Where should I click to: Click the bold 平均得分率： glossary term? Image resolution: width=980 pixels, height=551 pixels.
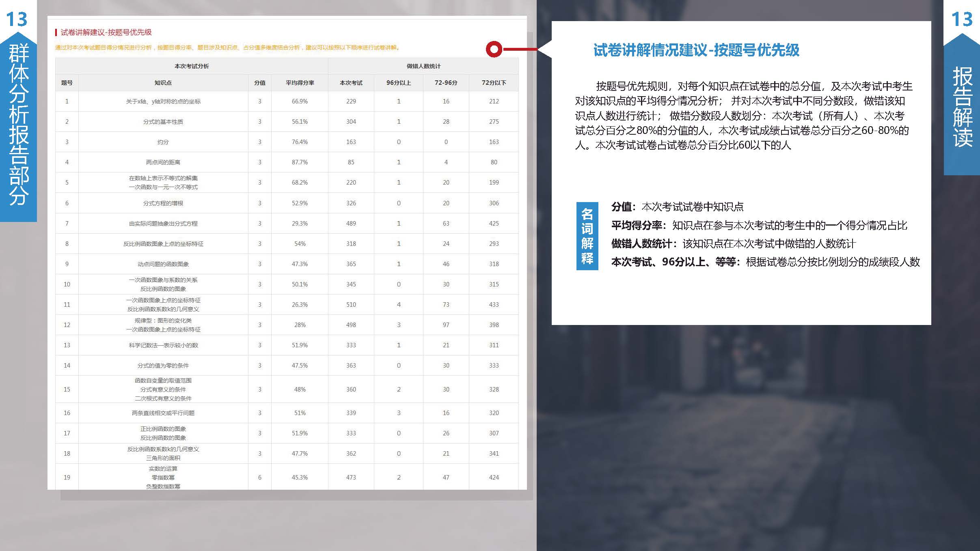click(639, 226)
